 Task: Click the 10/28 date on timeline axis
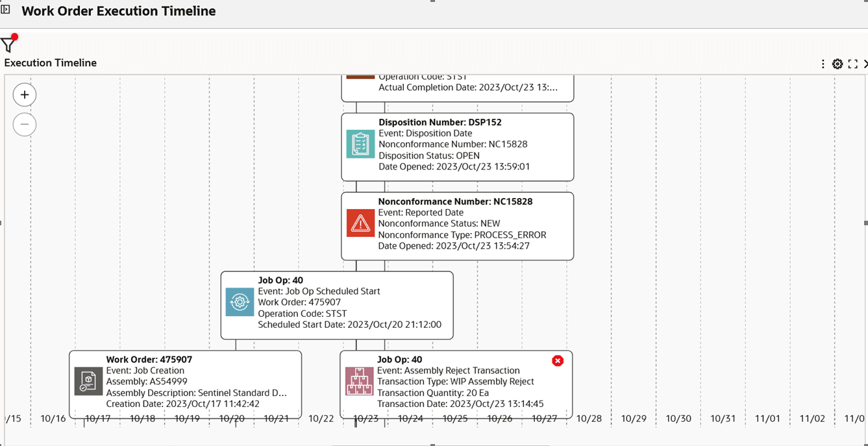coord(589,419)
